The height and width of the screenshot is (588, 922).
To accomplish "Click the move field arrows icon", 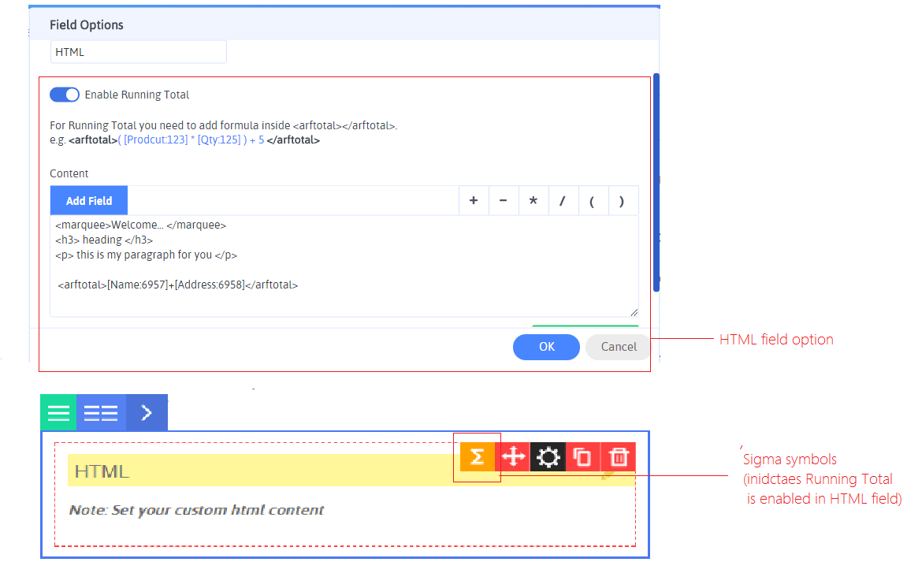I will click(513, 457).
